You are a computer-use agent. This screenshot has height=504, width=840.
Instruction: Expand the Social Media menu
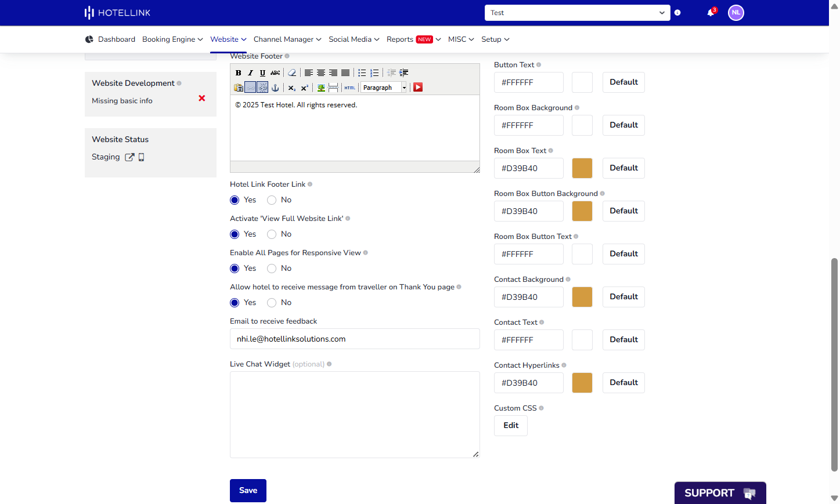click(354, 39)
